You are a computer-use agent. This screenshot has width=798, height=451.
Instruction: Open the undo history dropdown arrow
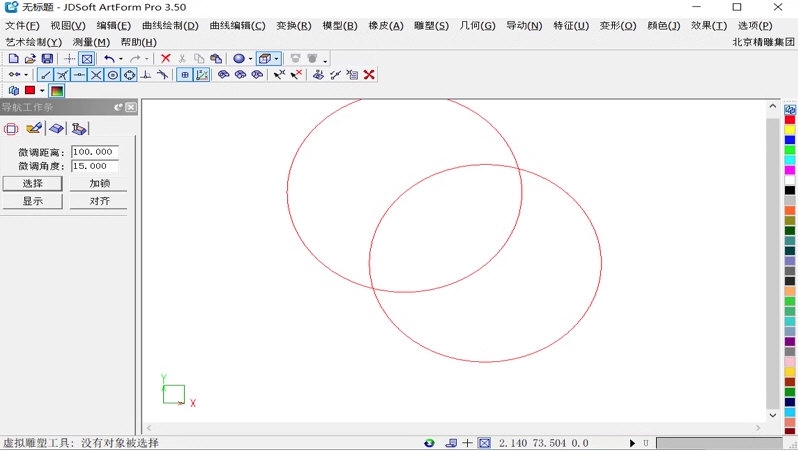pyautogui.click(x=121, y=59)
